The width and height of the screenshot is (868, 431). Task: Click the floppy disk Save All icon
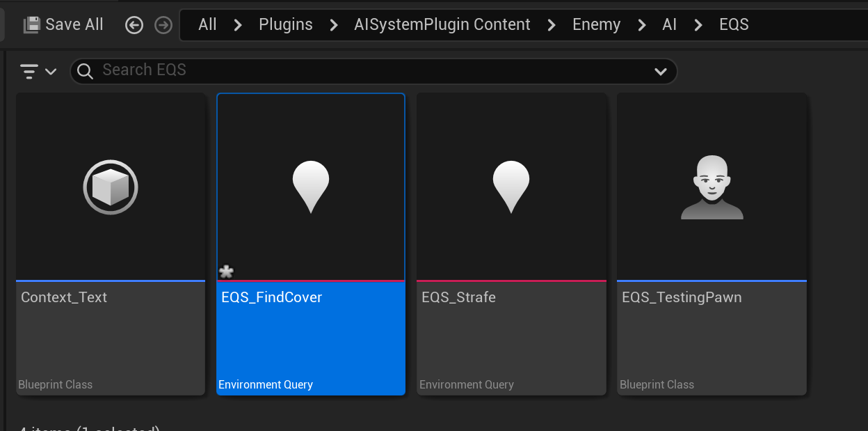(x=32, y=25)
